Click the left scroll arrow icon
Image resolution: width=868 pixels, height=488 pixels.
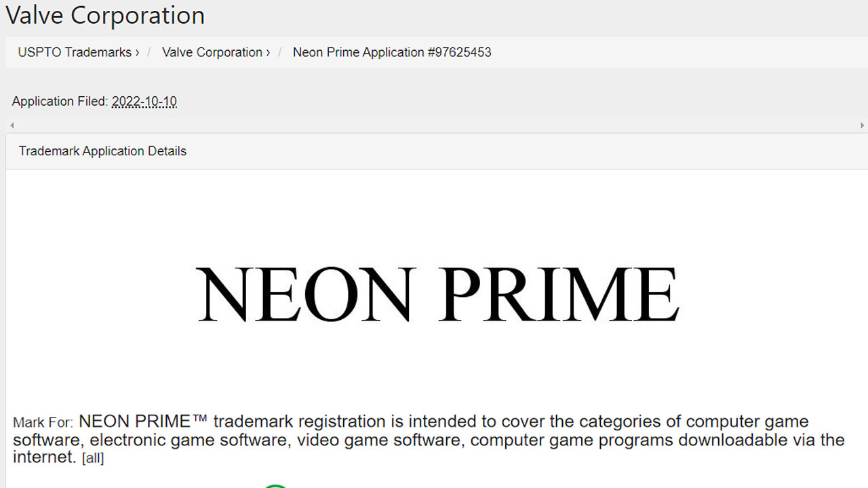coord(12,125)
